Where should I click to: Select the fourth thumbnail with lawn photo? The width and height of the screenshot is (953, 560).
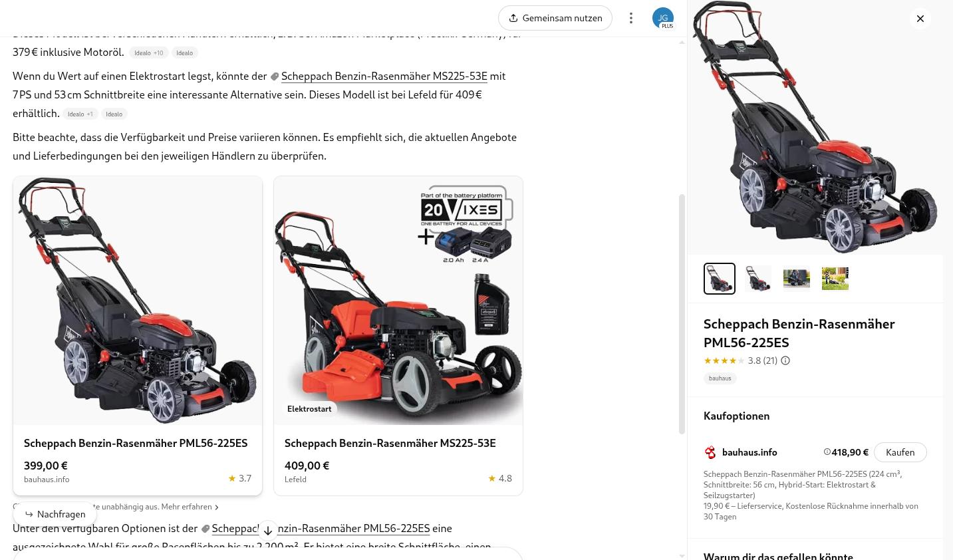click(835, 279)
